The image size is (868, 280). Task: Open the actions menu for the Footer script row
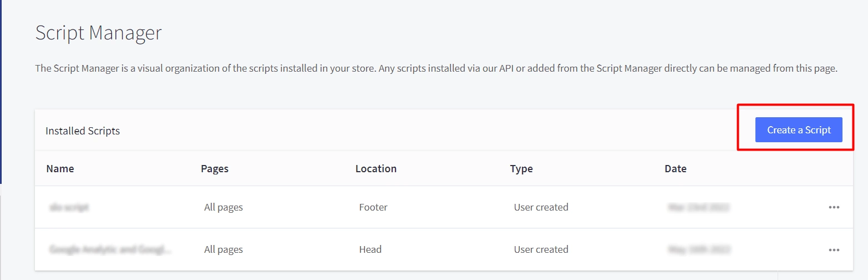(834, 207)
